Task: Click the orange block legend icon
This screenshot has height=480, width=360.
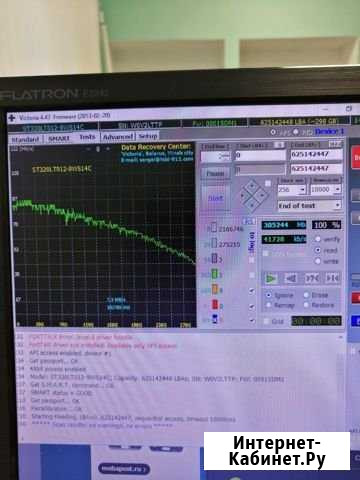Action: pyautogui.click(x=215, y=289)
